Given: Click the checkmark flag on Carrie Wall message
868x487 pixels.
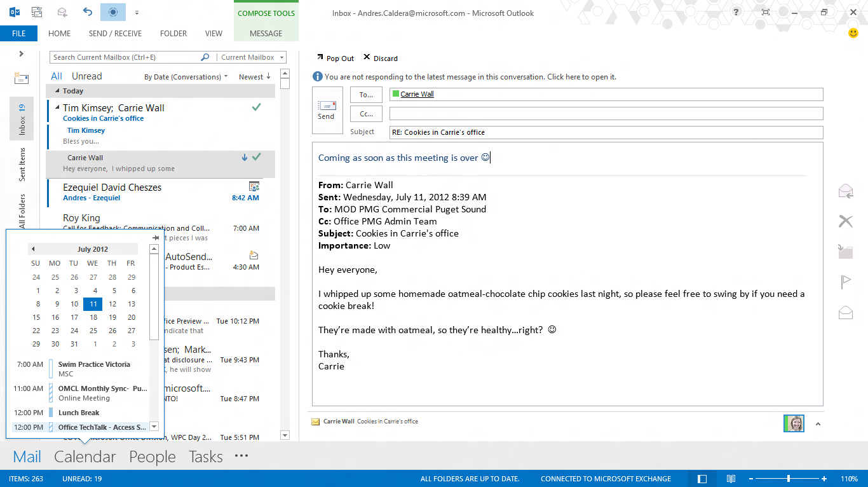Looking at the screenshot, I should (x=256, y=157).
